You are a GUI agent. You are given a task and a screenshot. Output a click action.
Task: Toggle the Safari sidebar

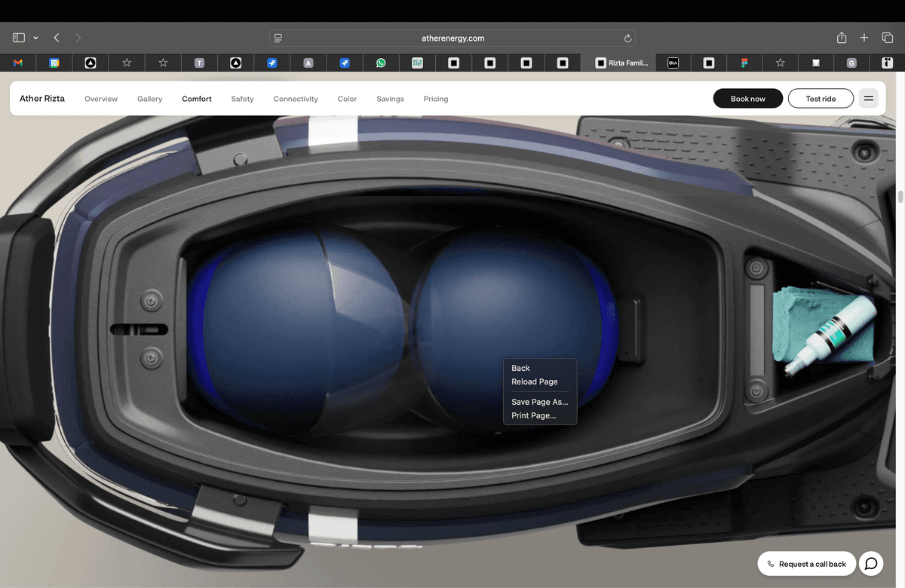(x=19, y=38)
